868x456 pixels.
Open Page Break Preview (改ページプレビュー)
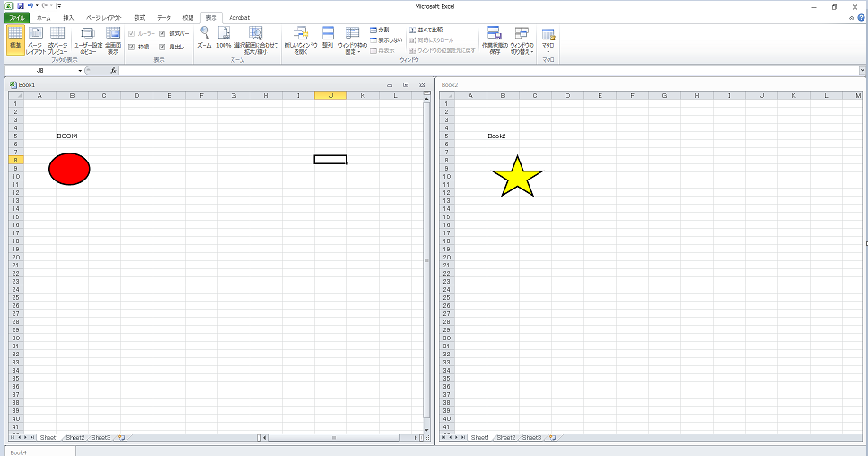[57, 39]
